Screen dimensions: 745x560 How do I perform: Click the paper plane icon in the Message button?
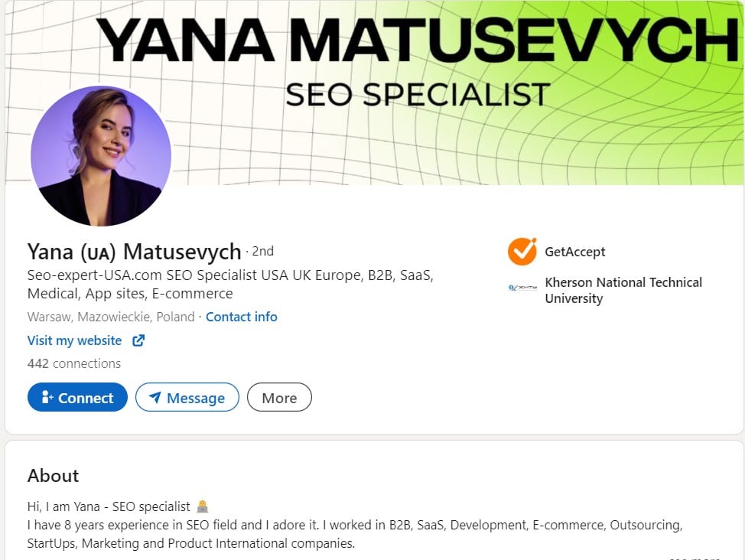coord(155,398)
